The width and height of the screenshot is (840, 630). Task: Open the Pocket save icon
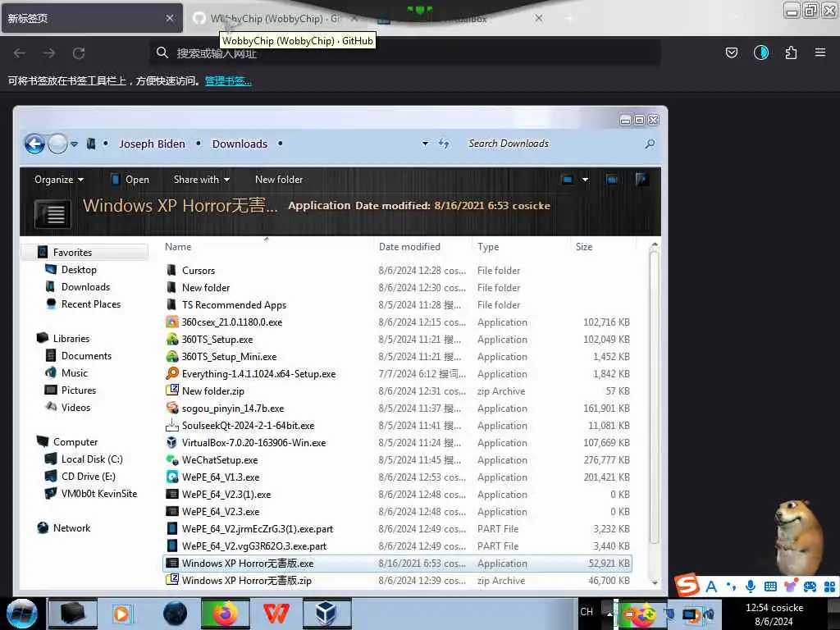(731, 52)
